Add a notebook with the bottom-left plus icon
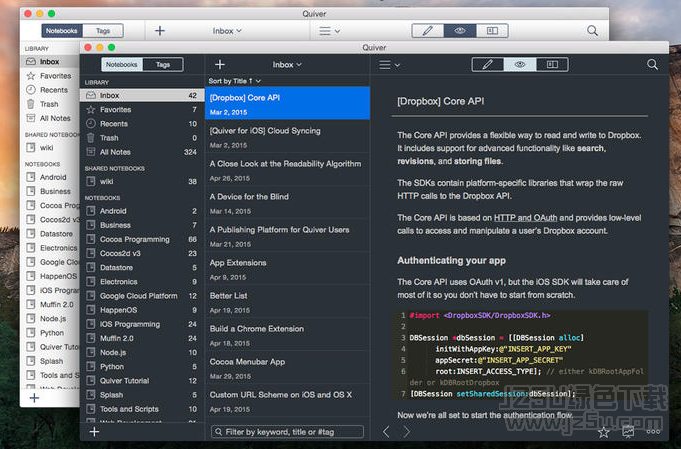This screenshot has width=681, height=449. coord(95,432)
